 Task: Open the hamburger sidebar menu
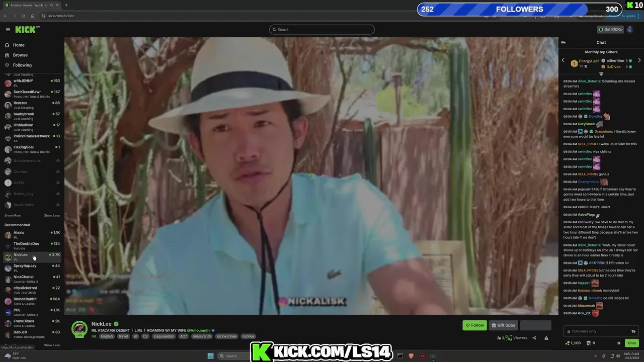click(x=8, y=30)
